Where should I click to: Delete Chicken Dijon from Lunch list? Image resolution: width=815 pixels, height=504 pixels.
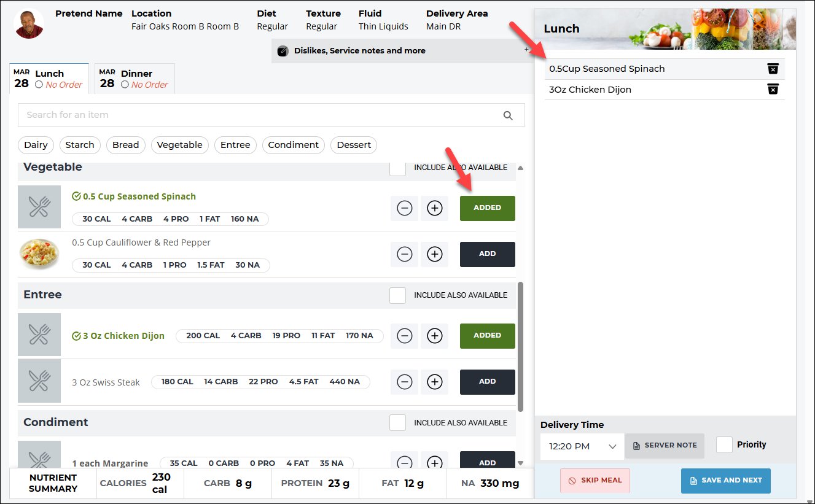(x=773, y=90)
